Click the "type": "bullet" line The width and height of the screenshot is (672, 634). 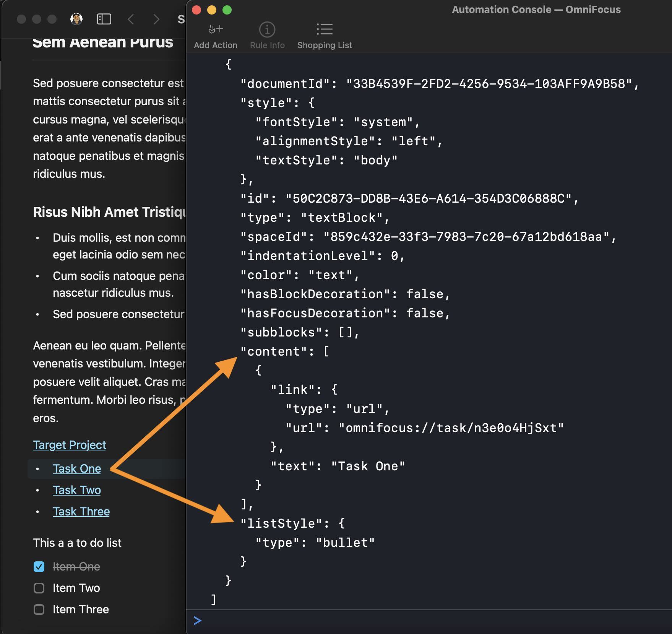[315, 543]
